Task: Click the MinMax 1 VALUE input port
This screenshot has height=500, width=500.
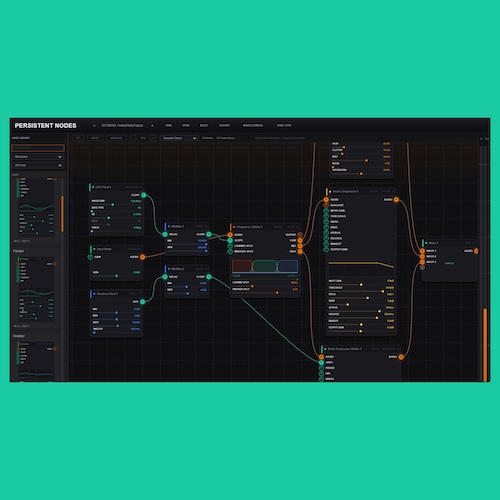Action: pyautogui.click(x=165, y=234)
